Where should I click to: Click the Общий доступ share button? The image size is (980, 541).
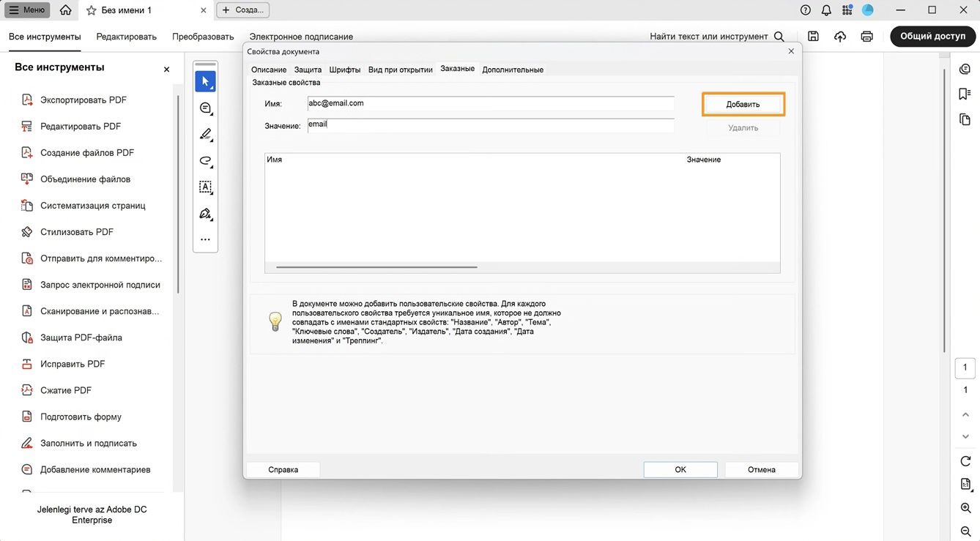click(x=932, y=37)
